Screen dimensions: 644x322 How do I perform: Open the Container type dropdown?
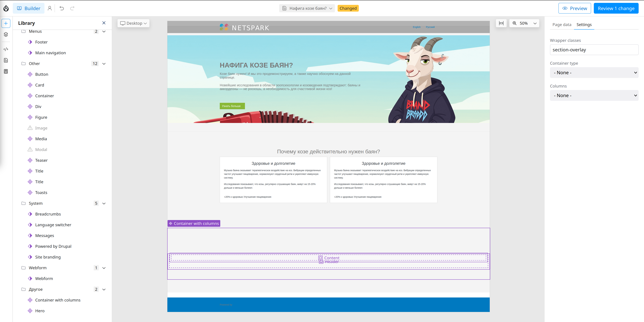tap(594, 73)
